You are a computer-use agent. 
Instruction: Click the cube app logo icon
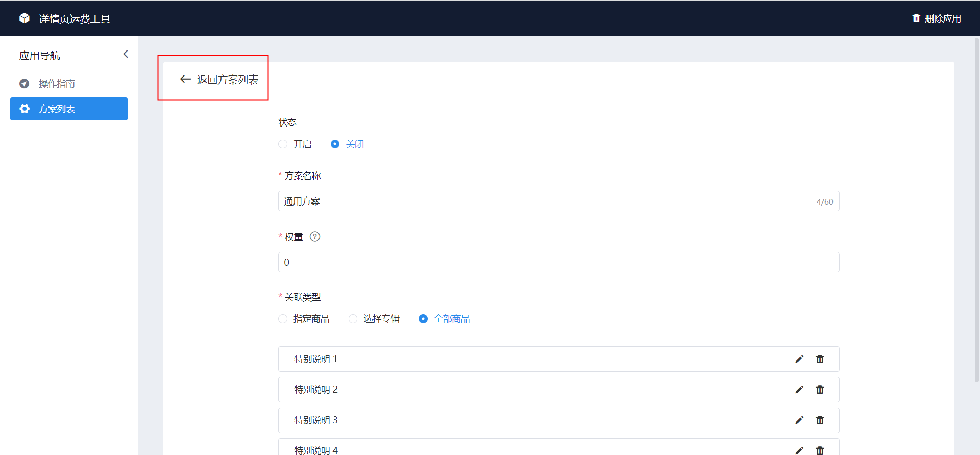tap(24, 18)
